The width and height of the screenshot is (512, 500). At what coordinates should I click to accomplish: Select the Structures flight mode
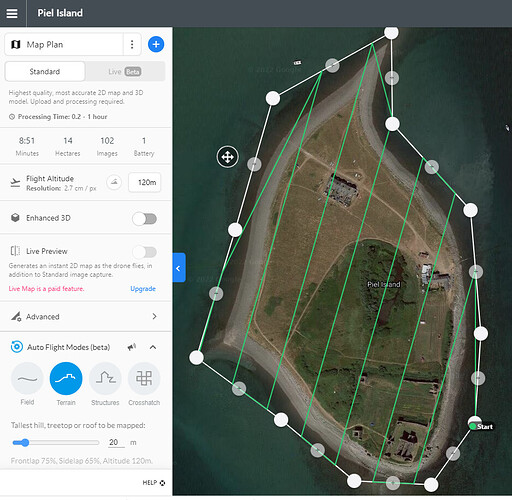pos(105,379)
